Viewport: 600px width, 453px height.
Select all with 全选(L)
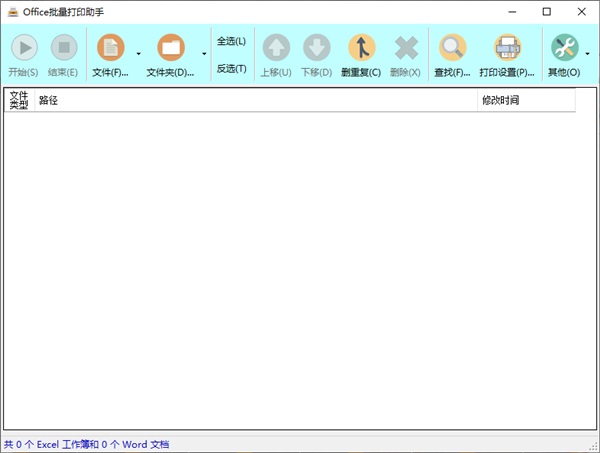pyautogui.click(x=231, y=41)
